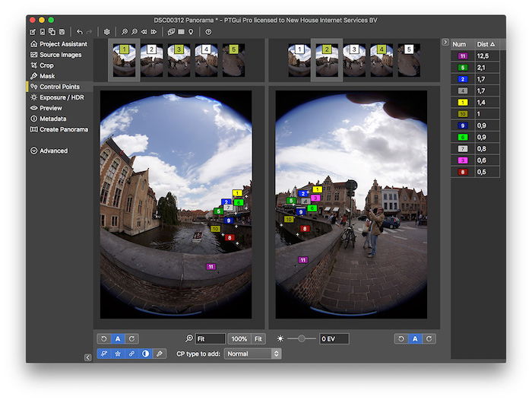Toggle the link control points button
532x400 pixels.
(131, 354)
